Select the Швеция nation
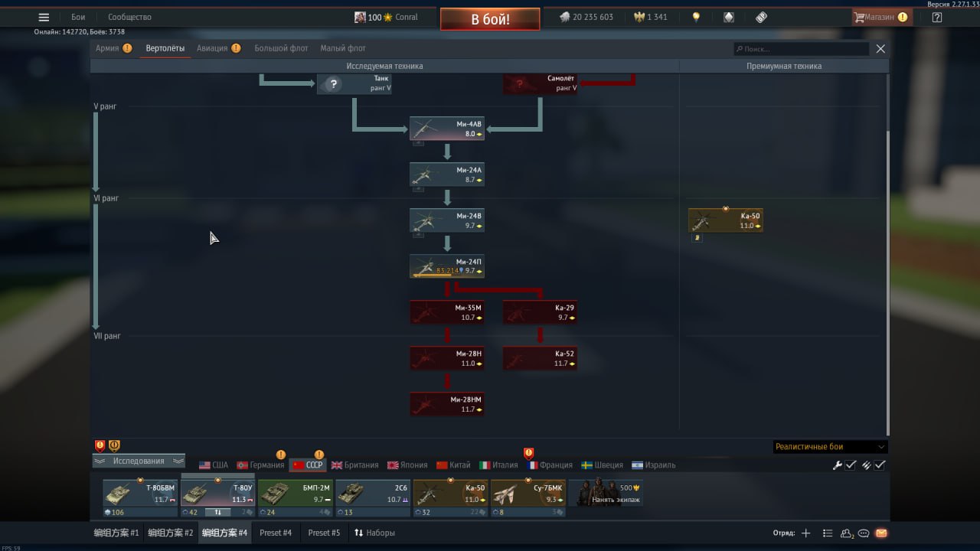Viewport: 980px width, 551px height. pos(602,465)
